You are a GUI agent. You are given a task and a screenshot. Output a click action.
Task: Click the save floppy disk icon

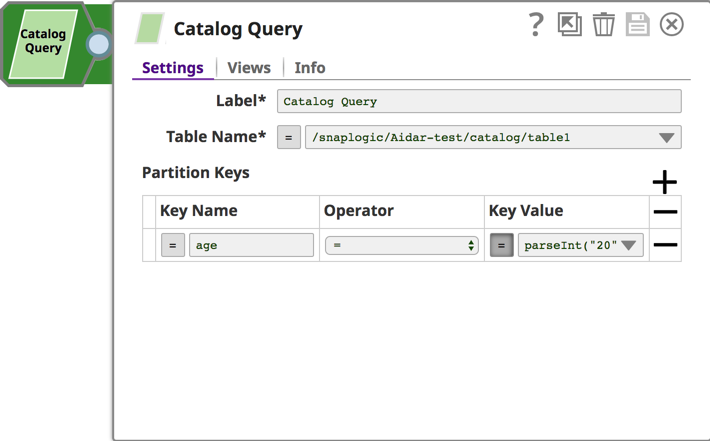click(x=638, y=25)
